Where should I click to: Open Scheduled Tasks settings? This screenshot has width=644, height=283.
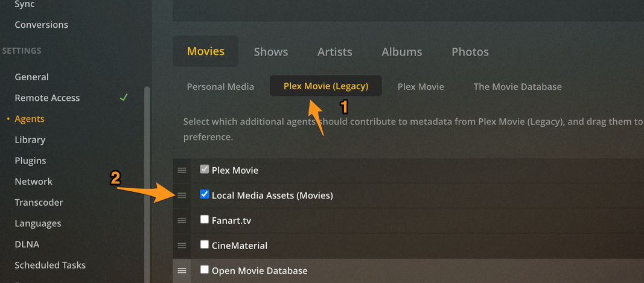[50, 265]
